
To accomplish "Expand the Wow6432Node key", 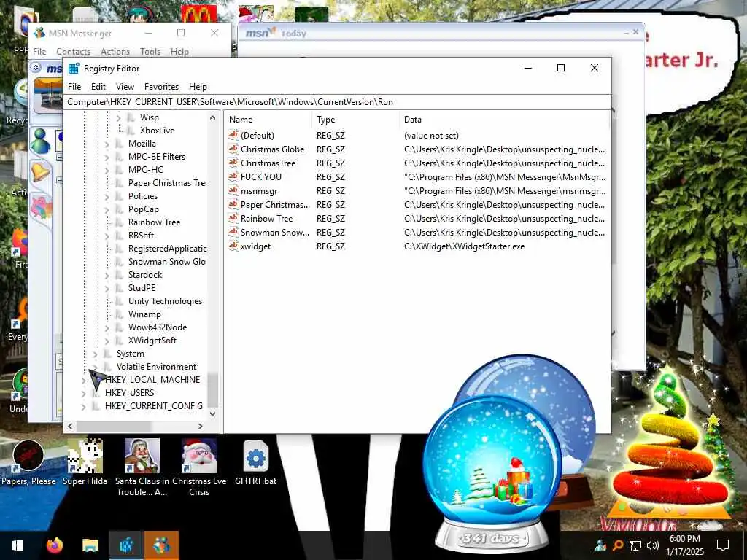I will point(107,327).
